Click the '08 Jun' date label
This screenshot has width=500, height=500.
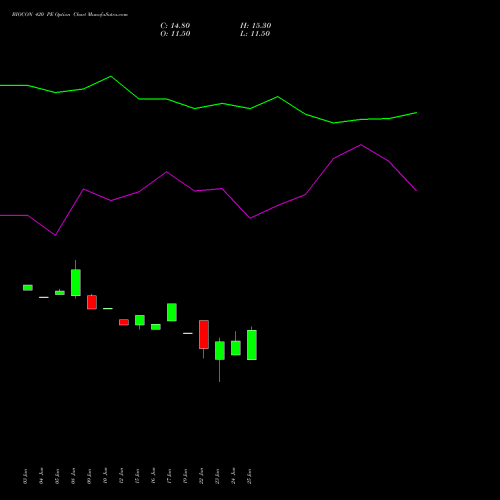73,476
